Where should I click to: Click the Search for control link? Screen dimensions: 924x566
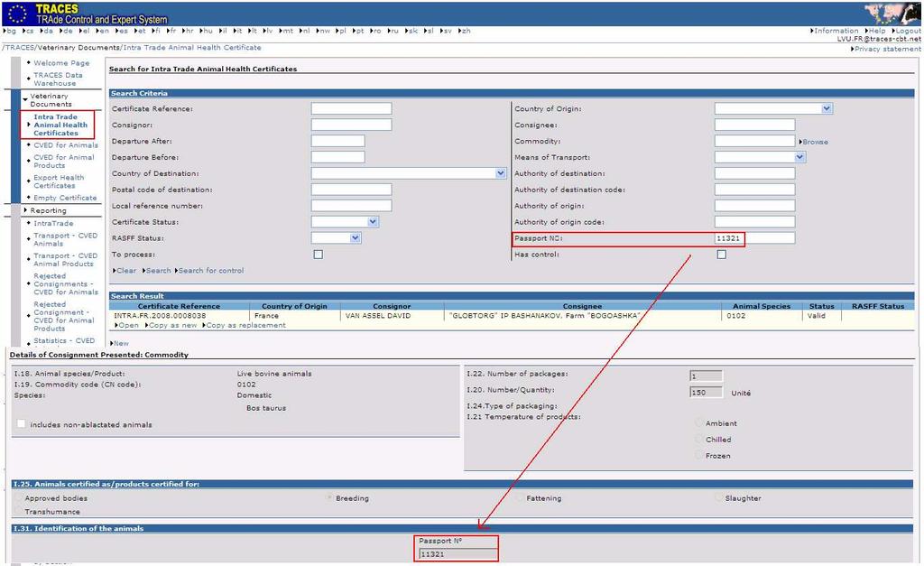pos(211,271)
